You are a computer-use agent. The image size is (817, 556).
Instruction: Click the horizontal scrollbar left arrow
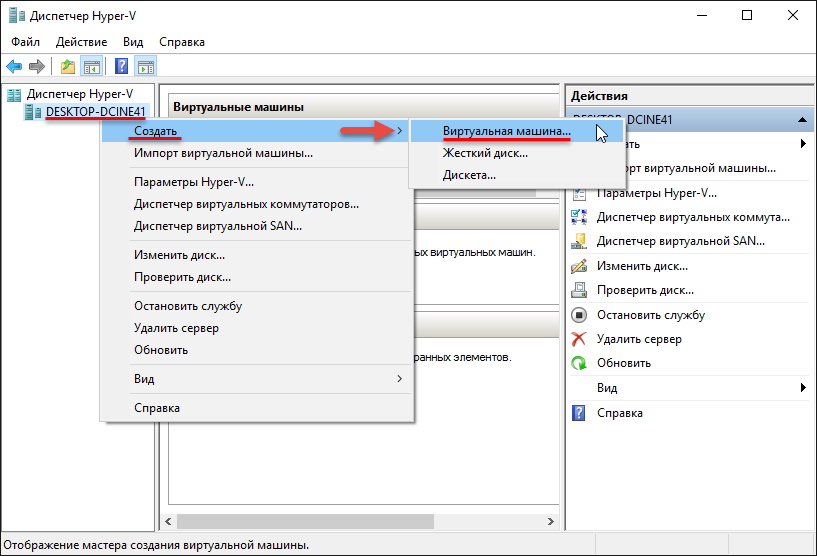[x=168, y=521]
